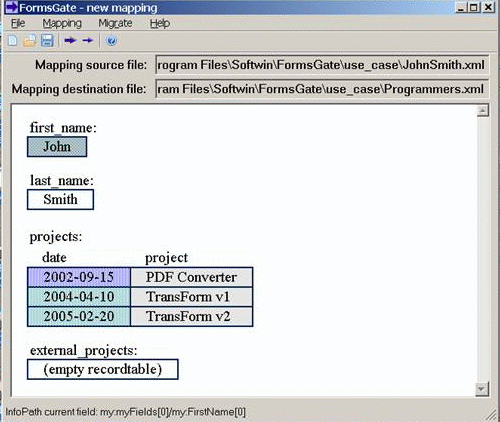Click the New mapping document icon
500x422 pixels.
(13, 41)
